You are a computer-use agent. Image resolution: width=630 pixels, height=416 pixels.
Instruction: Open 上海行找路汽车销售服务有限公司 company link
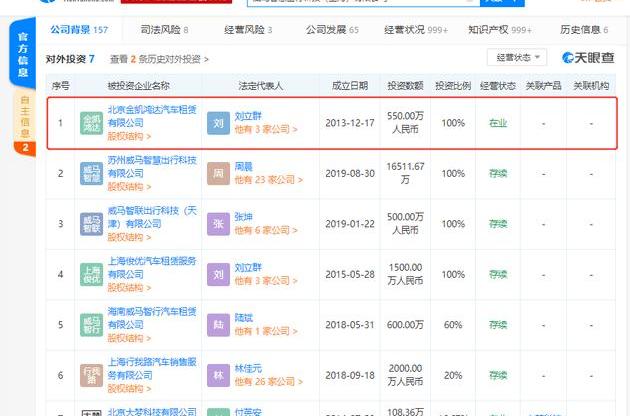pos(152,368)
